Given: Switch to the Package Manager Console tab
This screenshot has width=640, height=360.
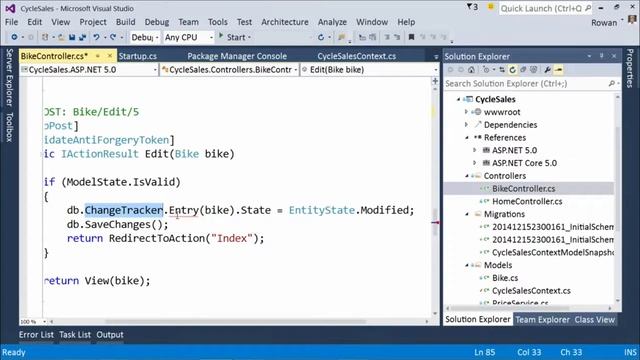Looking at the screenshot, I should [x=237, y=56].
